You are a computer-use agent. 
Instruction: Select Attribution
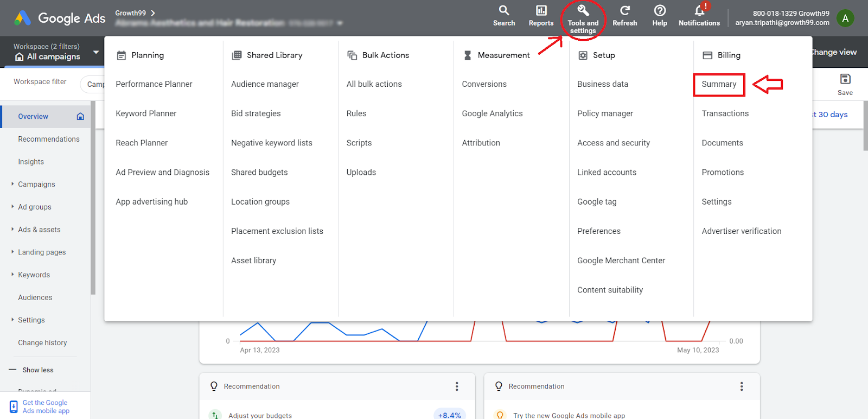pos(481,143)
